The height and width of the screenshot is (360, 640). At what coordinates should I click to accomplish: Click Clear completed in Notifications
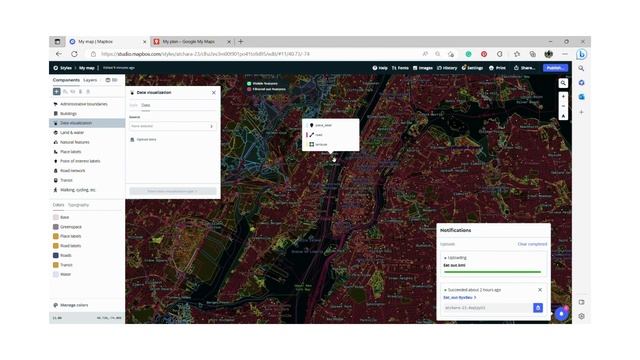pyautogui.click(x=532, y=244)
